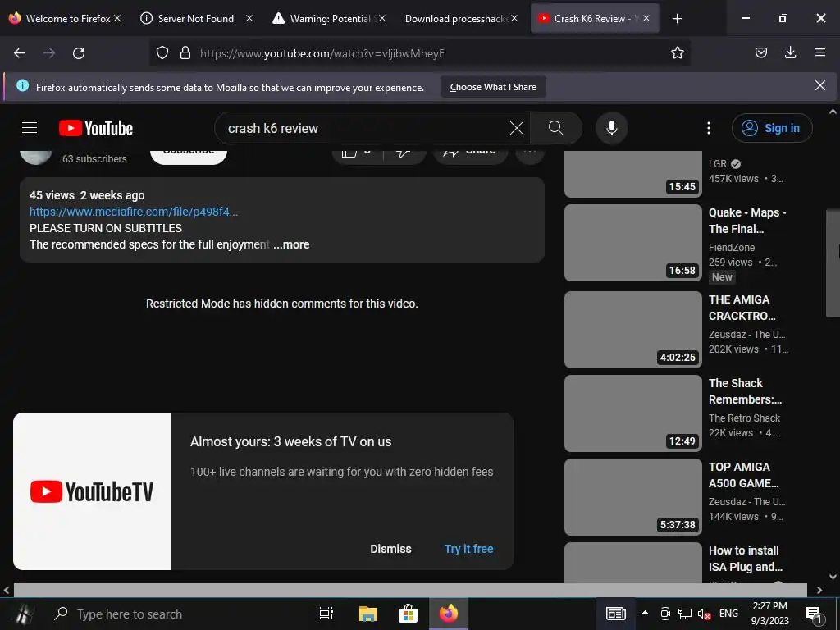Open the 15:45 LGR video thumbnail
840x630 pixels.
pos(633,174)
